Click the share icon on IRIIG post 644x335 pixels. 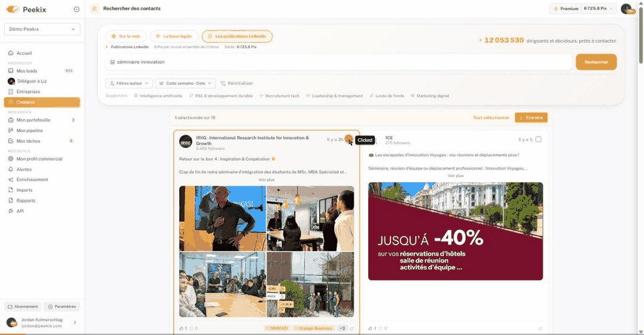pos(352,329)
